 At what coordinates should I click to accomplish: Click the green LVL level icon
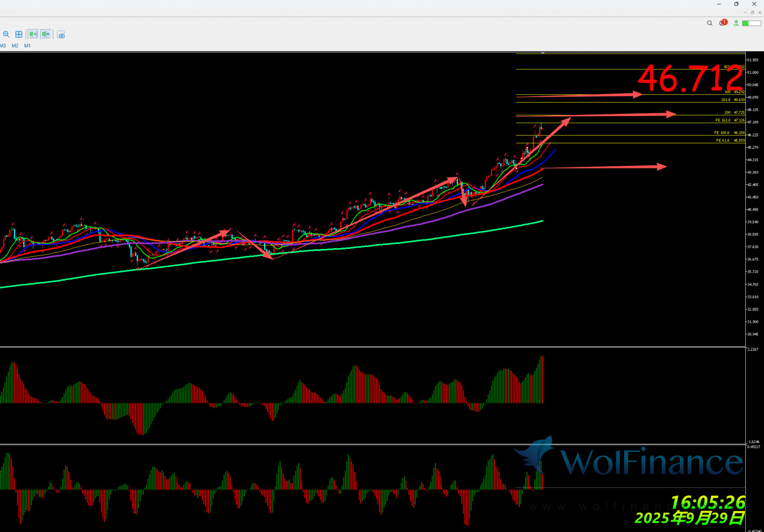click(x=736, y=23)
